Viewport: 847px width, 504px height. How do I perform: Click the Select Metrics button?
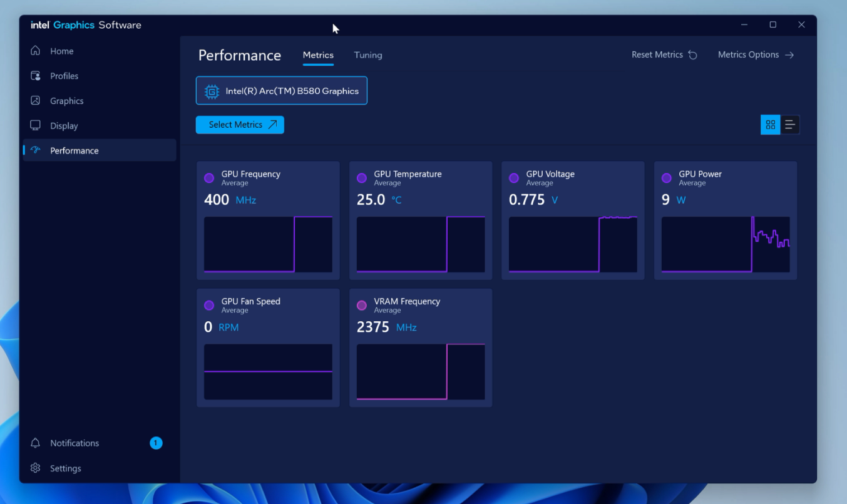coord(240,125)
